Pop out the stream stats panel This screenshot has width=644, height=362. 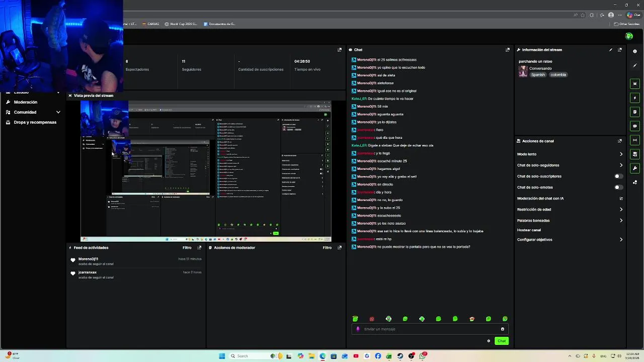point(340,50)
